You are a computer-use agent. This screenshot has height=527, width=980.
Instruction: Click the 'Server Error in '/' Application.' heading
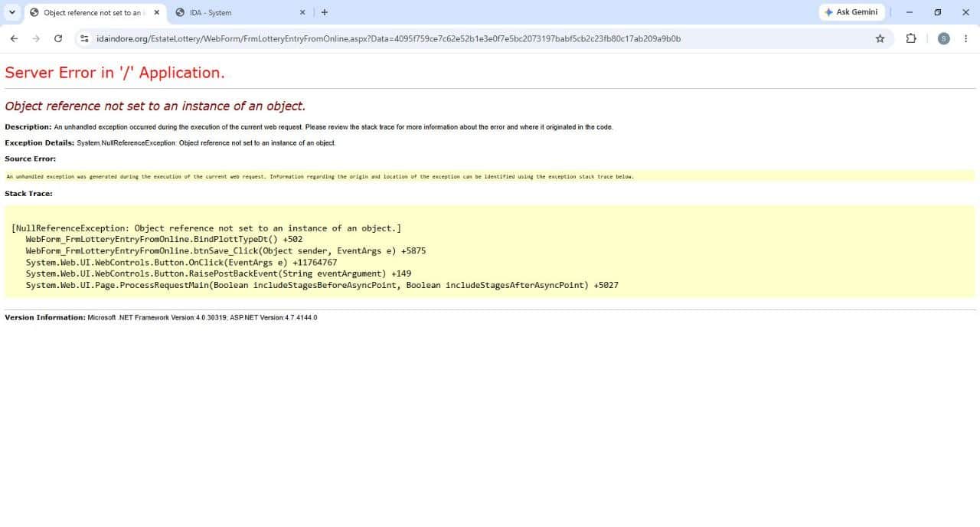pos(115,73)
